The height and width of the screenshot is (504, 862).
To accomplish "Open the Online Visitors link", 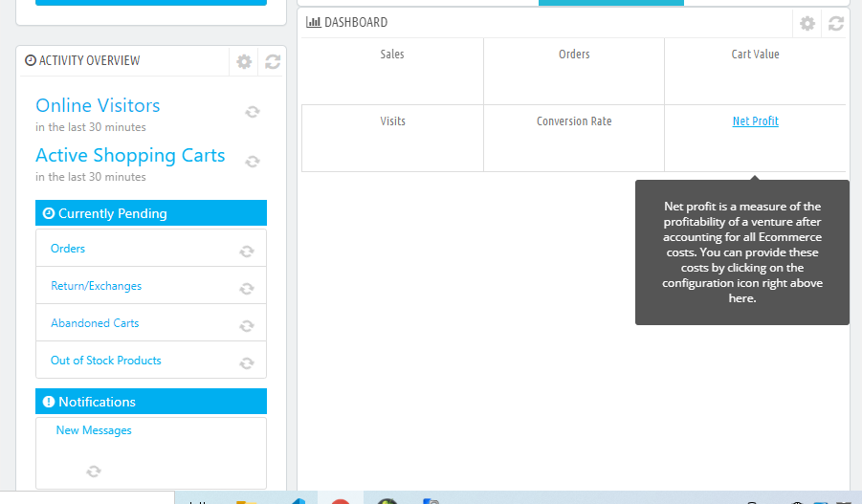I will (x=98, y=105).
